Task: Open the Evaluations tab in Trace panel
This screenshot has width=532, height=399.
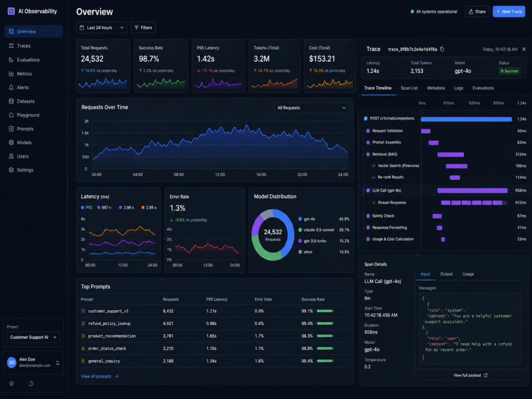Action: point(483,88)
